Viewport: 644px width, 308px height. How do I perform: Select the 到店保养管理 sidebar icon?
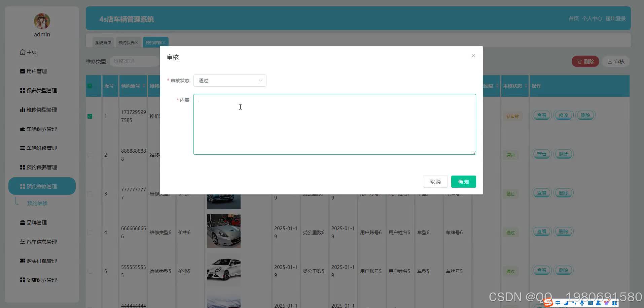pos(22,280)
